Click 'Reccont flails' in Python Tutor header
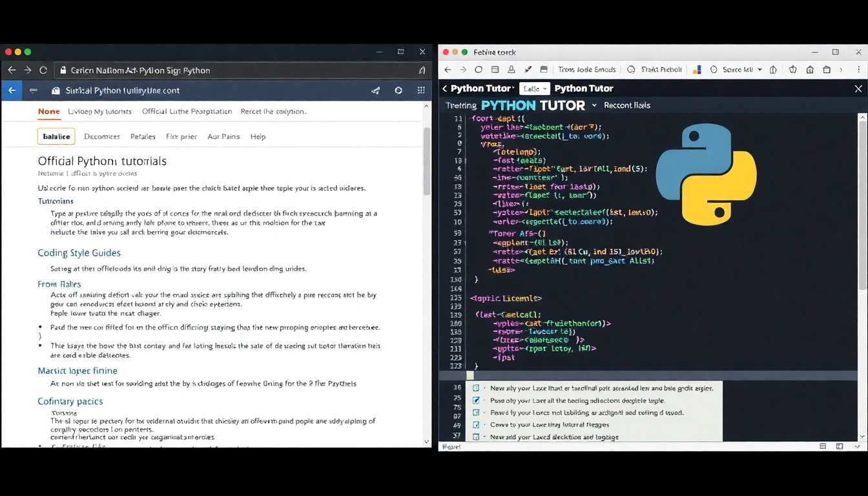 tap(627, 105)
